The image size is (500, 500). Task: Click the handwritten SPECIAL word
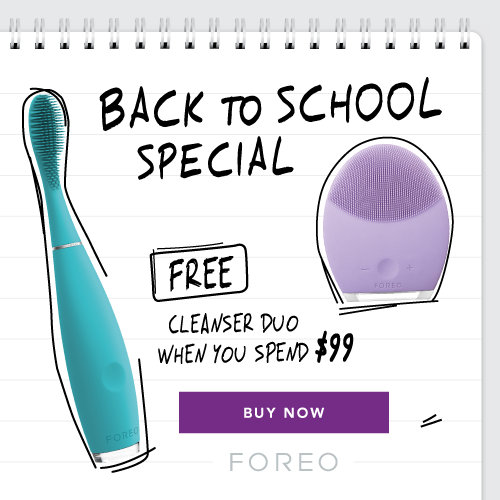click(x=215, y=159)
